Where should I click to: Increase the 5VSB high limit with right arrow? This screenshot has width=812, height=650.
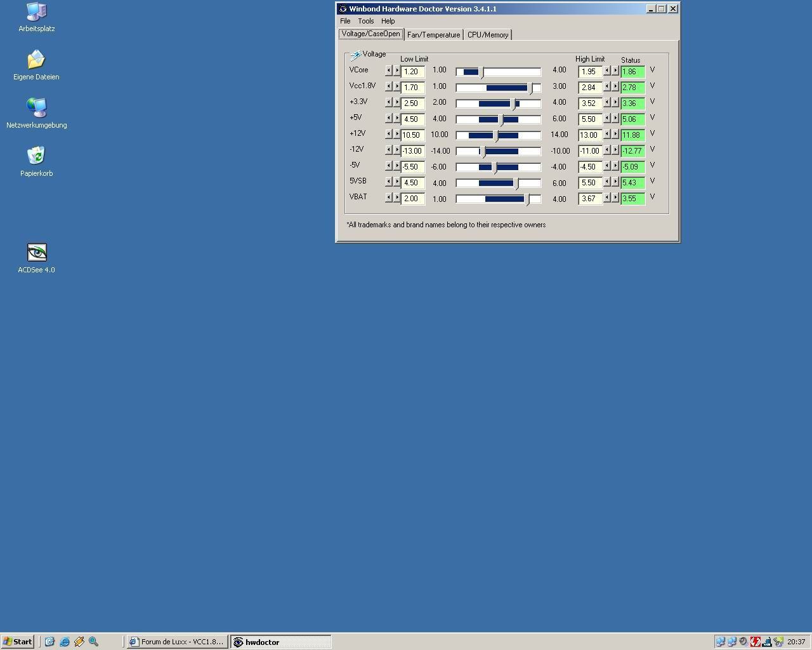click(x=615, y=182)
